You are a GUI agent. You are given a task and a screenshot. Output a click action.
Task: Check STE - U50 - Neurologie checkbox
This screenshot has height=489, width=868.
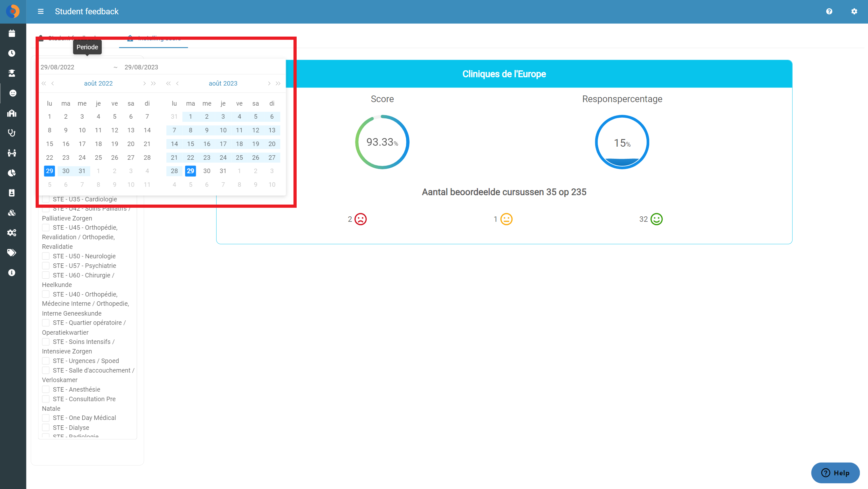(46, 256)
